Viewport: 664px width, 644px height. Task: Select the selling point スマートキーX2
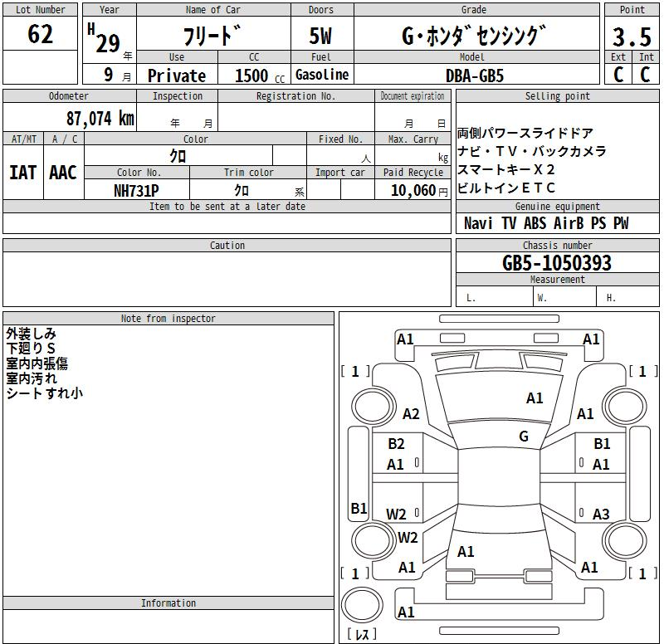(x=506, y=169)
